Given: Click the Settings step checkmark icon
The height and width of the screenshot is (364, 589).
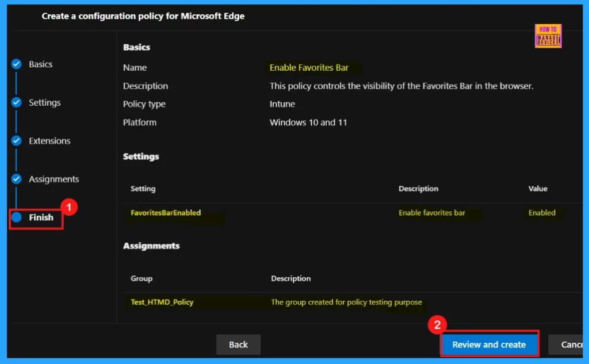Looking at the screenshot, I should pos(16,102).
